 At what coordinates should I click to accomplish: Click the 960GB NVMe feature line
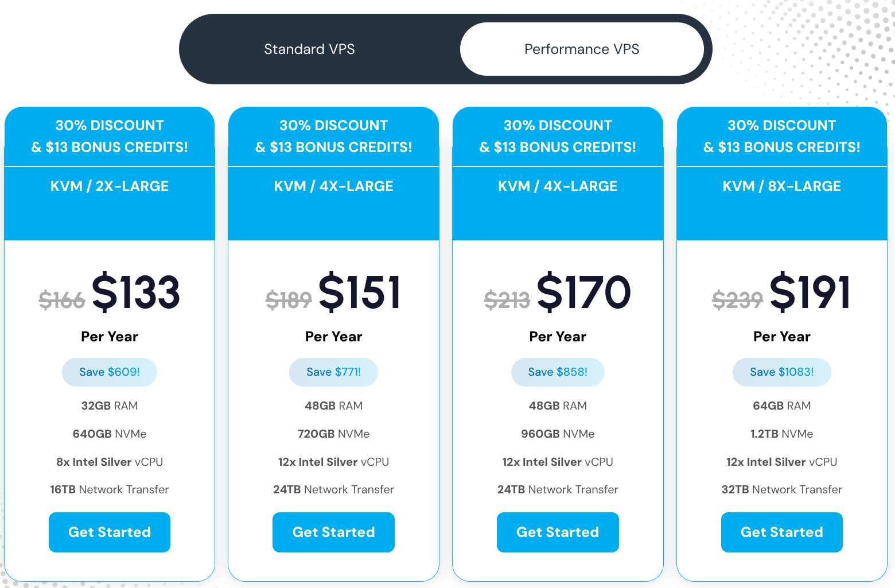coord(558,434)
